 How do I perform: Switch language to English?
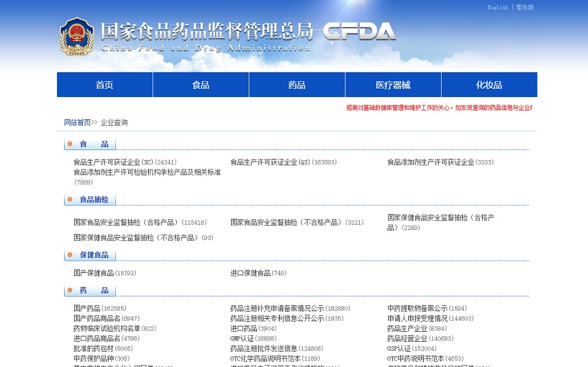(x=497, y=7)
